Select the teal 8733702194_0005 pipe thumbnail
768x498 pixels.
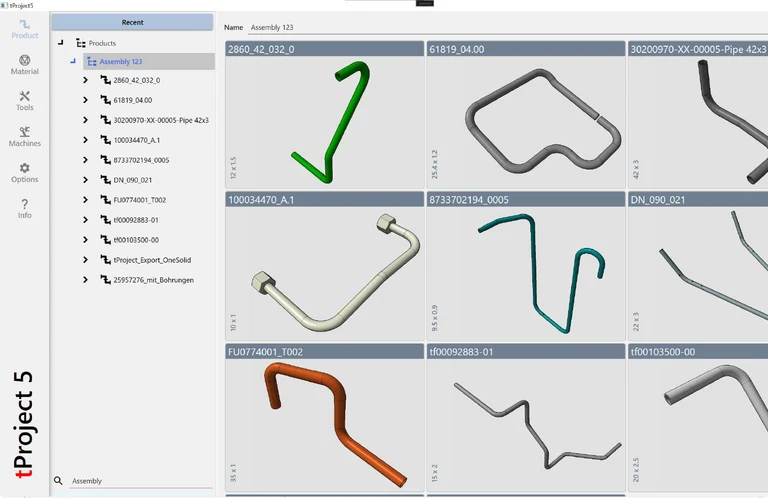tap(525, 270)
